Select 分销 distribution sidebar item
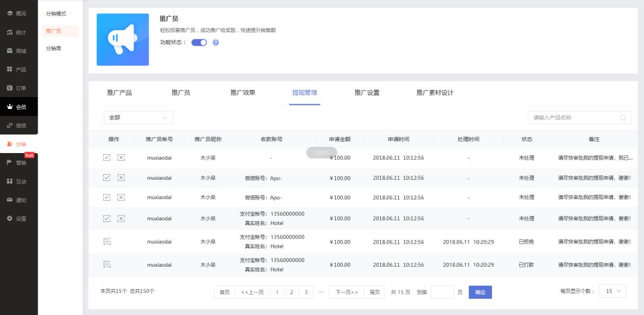This screenshot has height=315, width=644. 17,144
